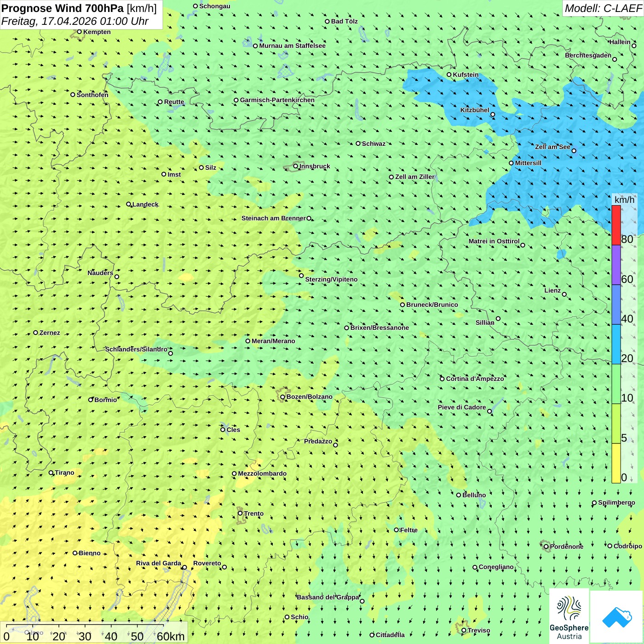Click the title 'Prognose Wind 700hPa'
Viewport: 644px width, 644px height.
click(63, 8)
